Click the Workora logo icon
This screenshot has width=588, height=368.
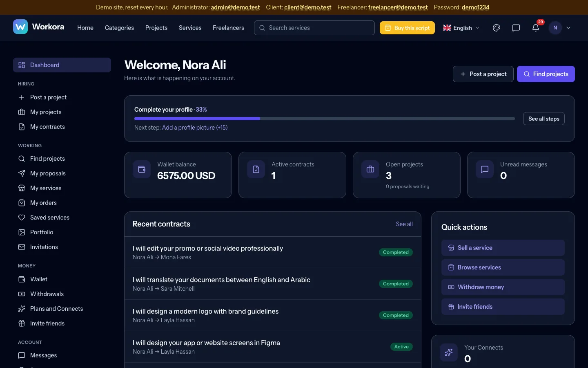[20, 27]
